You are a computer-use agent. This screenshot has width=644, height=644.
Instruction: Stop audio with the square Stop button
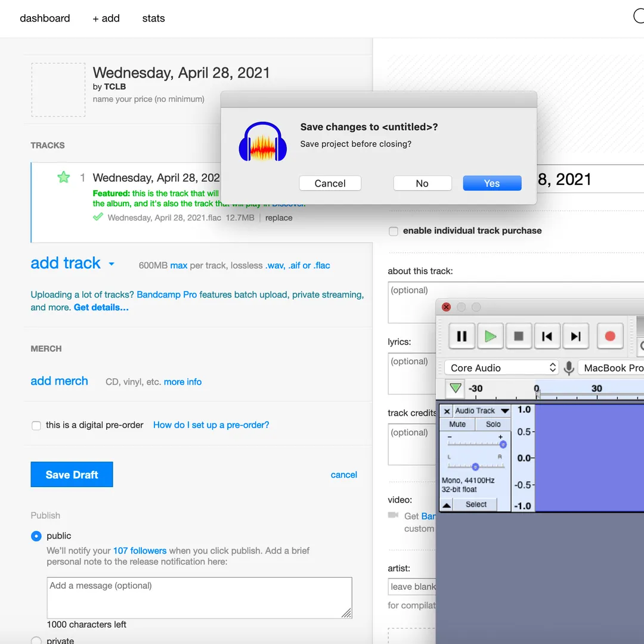click(x=519, y=336)
